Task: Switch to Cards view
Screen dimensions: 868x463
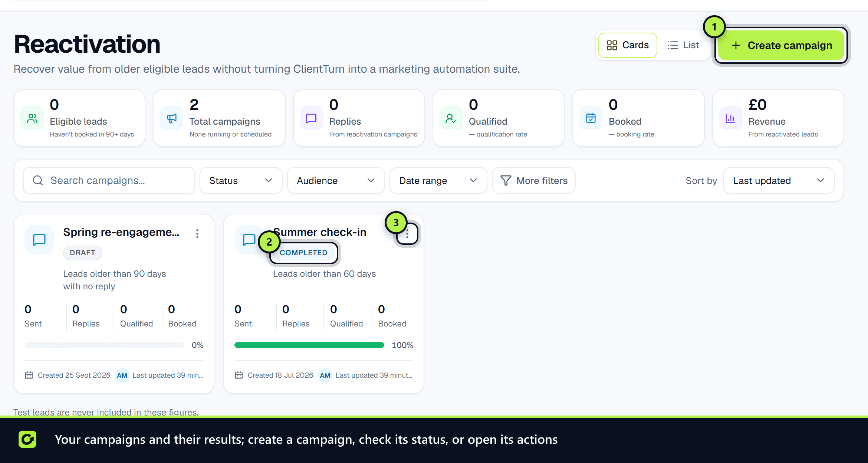Action: coord(628,45)
